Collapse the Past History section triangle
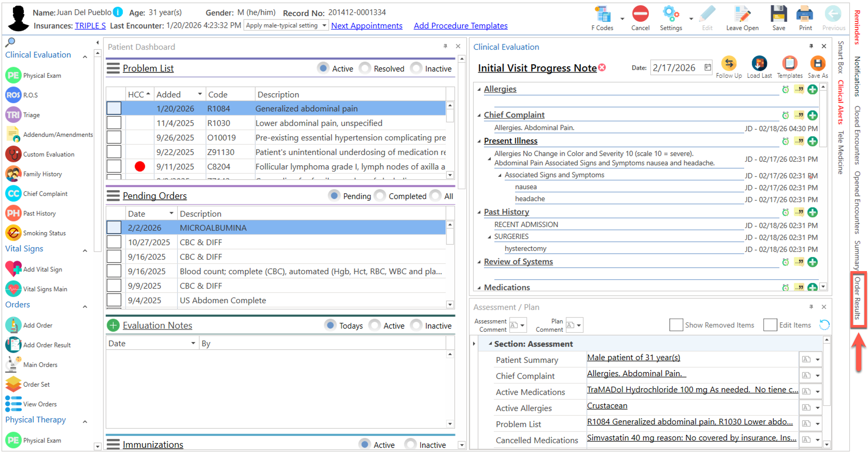Image resolution: width=868 pixels, height=453 pixels. (479, 212)
